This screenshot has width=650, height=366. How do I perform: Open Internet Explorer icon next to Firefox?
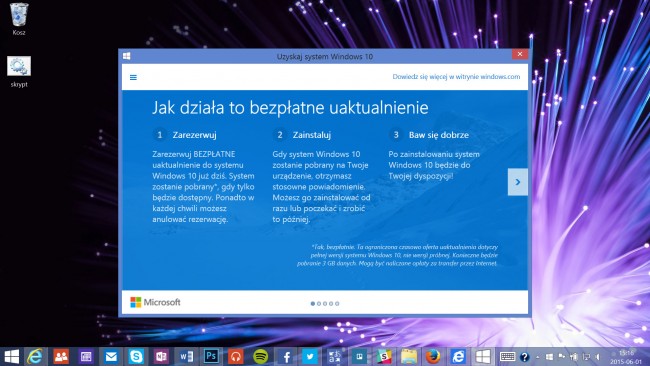[x=458, y=356]
